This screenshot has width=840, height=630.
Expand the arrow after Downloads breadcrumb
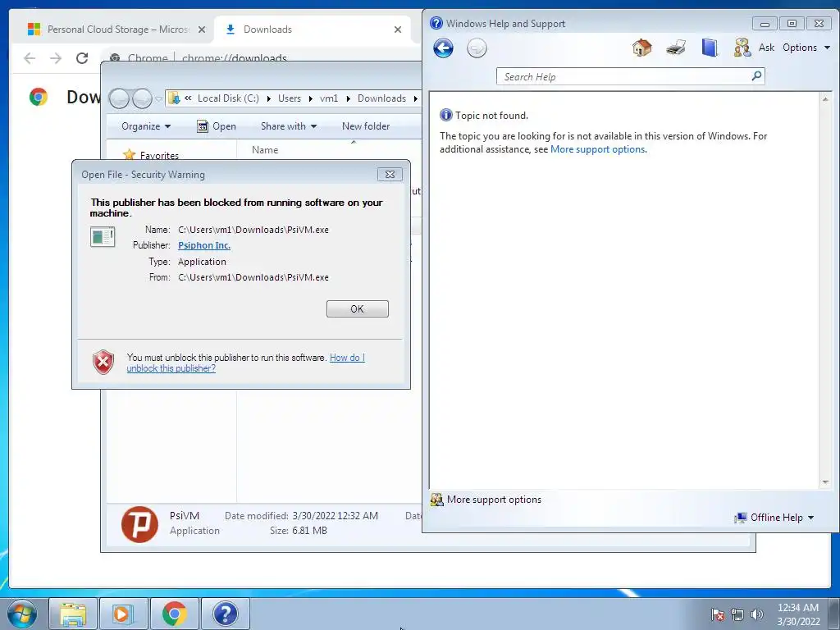coord(415,98)
